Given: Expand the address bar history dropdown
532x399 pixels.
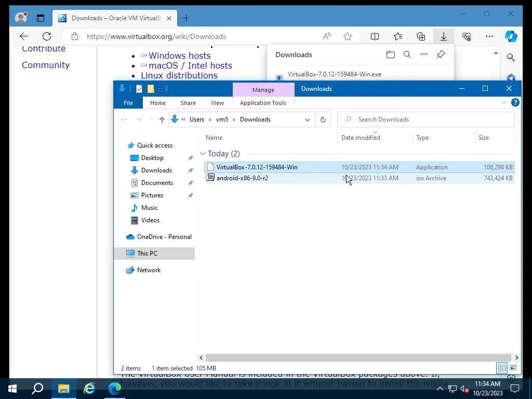Looking at the screenshot, I should click(x=308, y=120).
